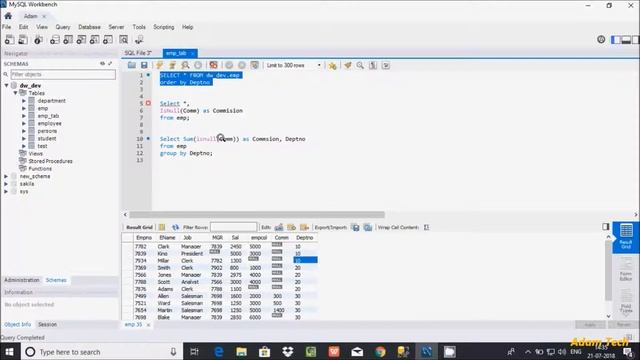Commit transaction toolbar icon
640x360 pixels.
[229, 65]
